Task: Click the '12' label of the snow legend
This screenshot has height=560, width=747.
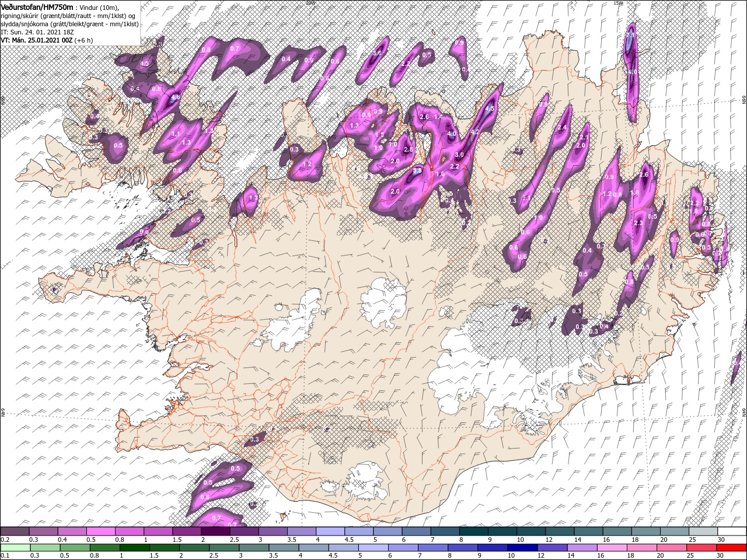Action: point(548,540)
